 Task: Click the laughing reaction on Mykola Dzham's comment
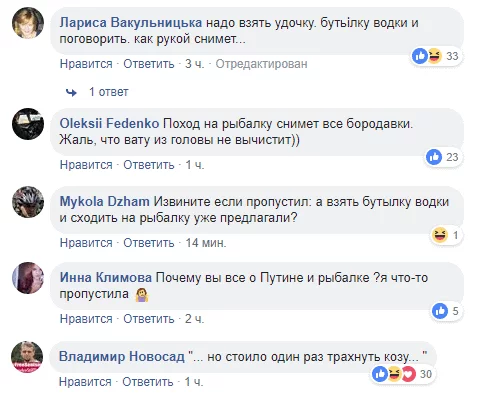click(440, 235)
